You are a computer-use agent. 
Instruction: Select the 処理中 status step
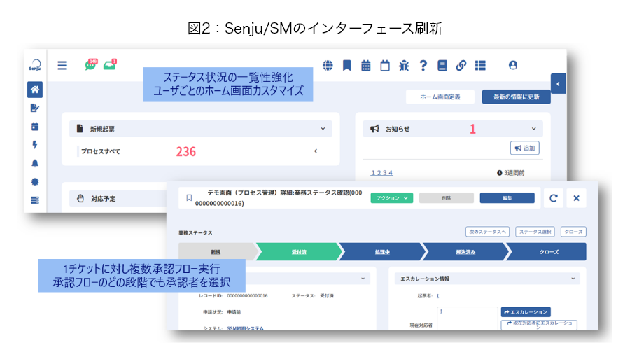(382, 252)
